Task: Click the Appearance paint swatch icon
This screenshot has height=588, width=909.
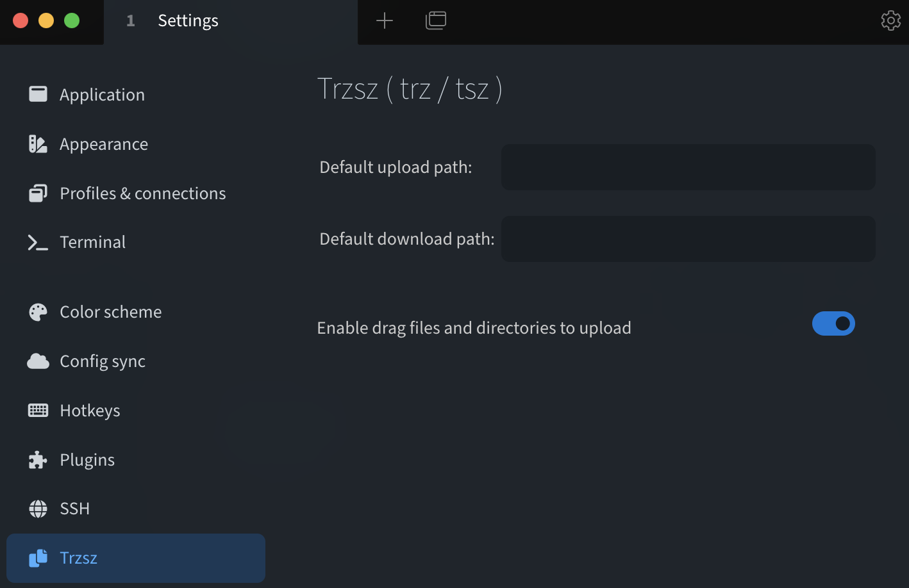Action: tap(38, 144)
